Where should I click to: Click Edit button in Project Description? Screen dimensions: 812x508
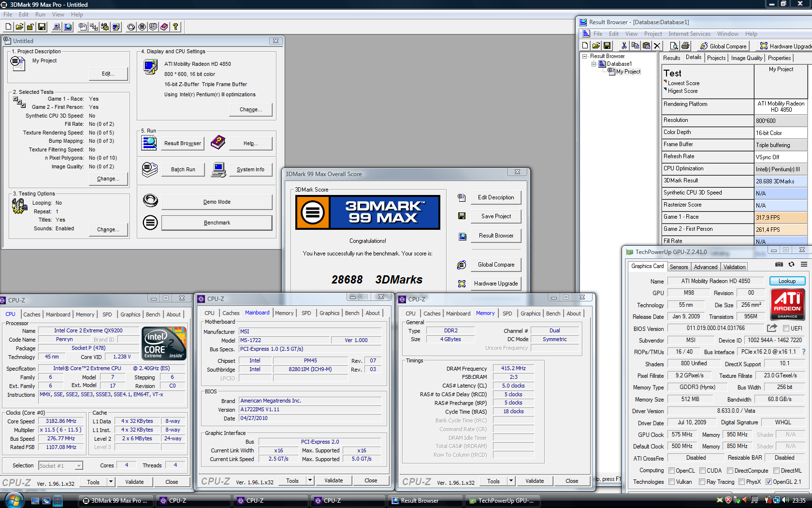(108, 74)
